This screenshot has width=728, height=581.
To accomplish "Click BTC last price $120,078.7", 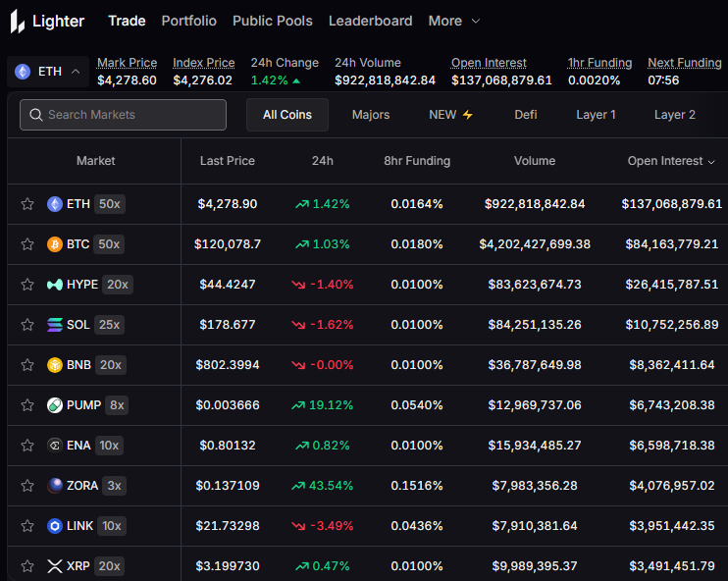I will tap(228, 244).
